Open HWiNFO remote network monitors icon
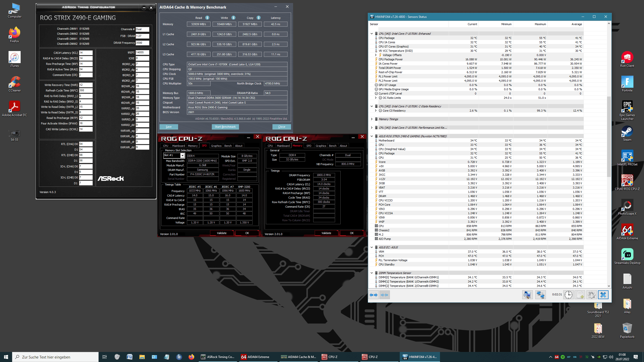The width and height of the screenshot is (644, 362). (540, 295)
